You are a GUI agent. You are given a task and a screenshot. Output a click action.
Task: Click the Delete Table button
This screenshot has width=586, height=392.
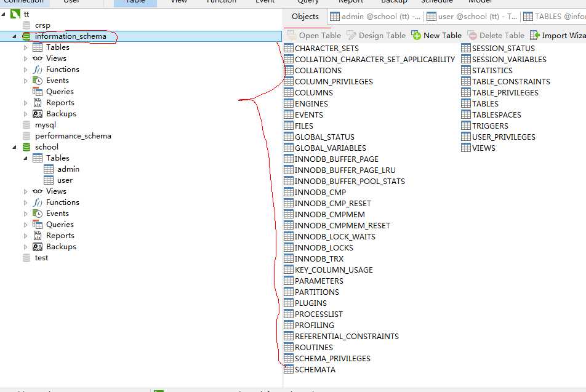click(496, 36)
